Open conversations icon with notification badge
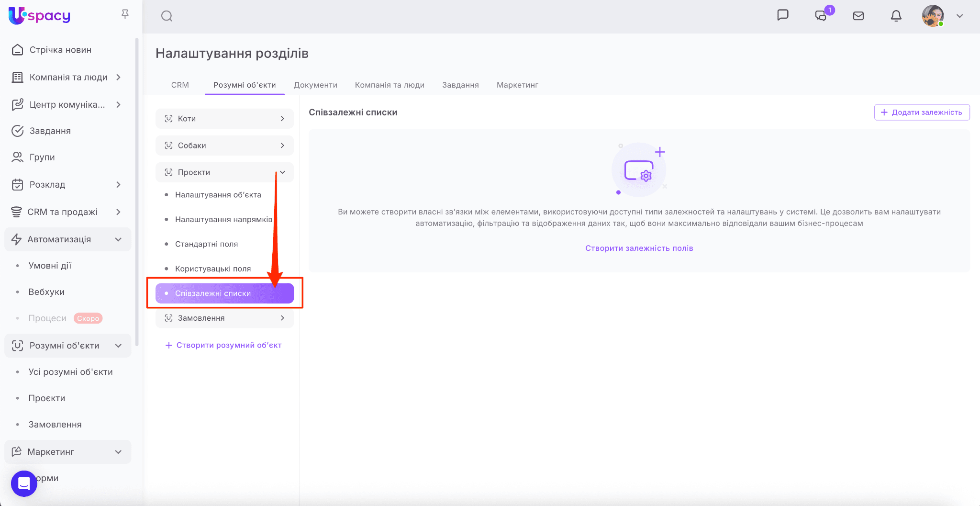The image size is (980, 506). coord(821,16)
